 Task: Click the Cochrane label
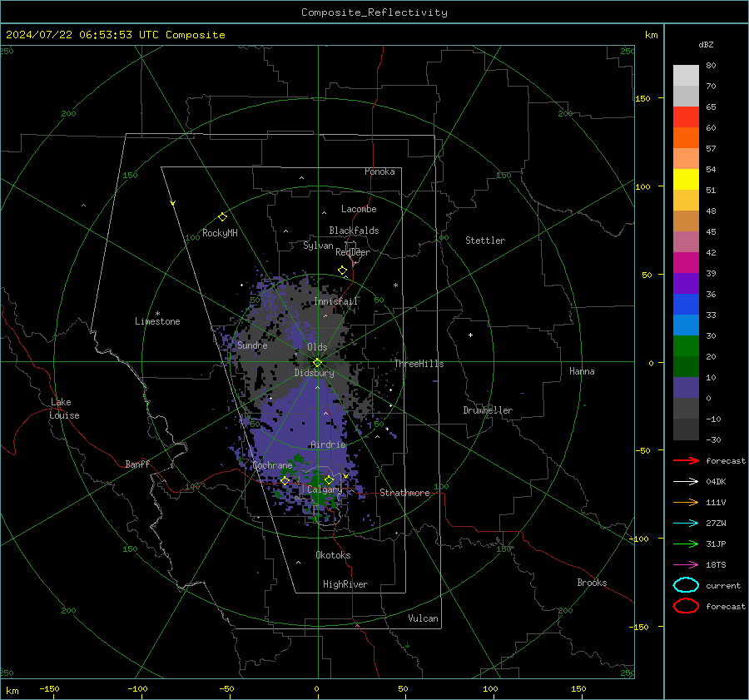point(272,465)
